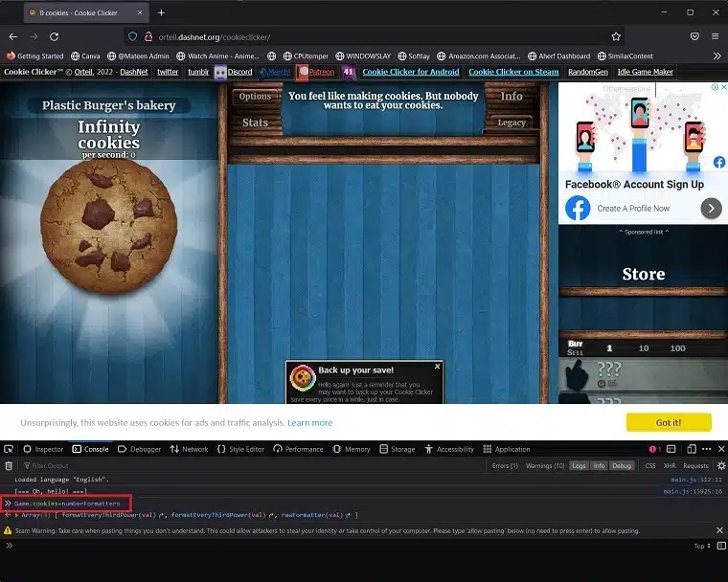Buy the first locked ??? cursor building
728x582 pixels.
pos(643,374)
